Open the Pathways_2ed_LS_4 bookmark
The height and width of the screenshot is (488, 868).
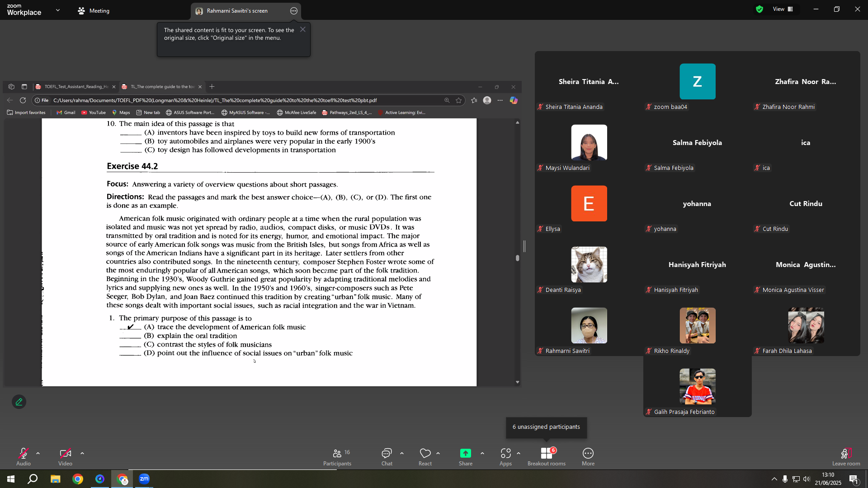(x=347, y=113)
